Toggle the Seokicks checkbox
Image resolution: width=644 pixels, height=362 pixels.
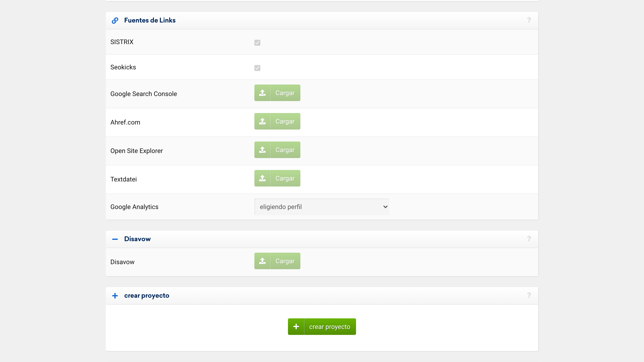point(257,68)
